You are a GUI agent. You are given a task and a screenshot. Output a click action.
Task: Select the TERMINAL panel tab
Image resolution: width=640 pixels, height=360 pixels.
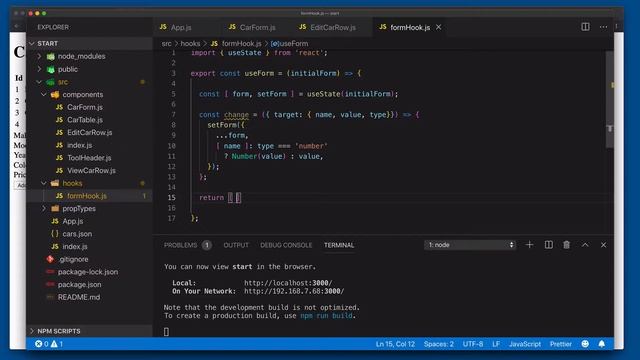(339, 245)
